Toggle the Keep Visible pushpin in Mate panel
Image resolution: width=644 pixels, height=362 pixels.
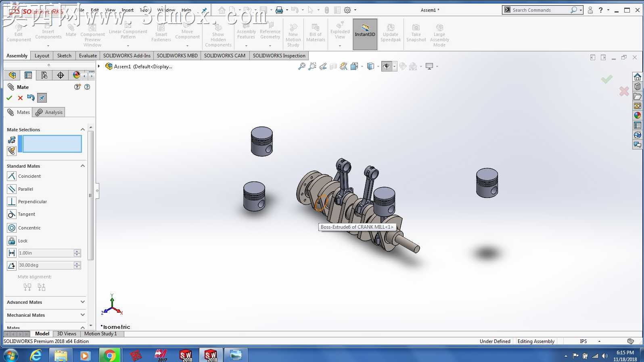tap(42, 98)
